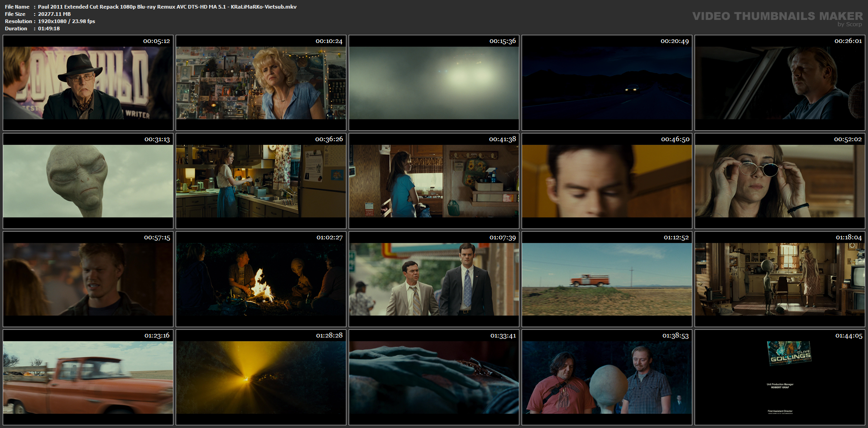868x428 pixels.
Task: Click the File Size label
Action: (15, 14)
